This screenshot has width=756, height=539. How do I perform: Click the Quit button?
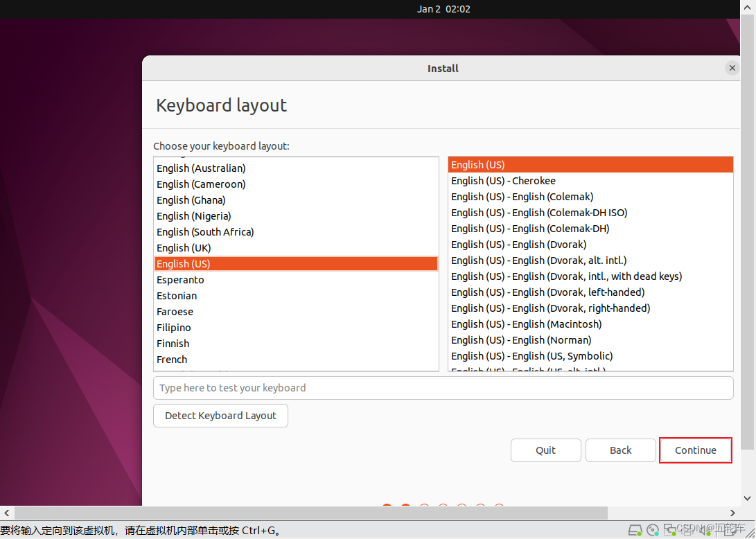click(546, 450)
